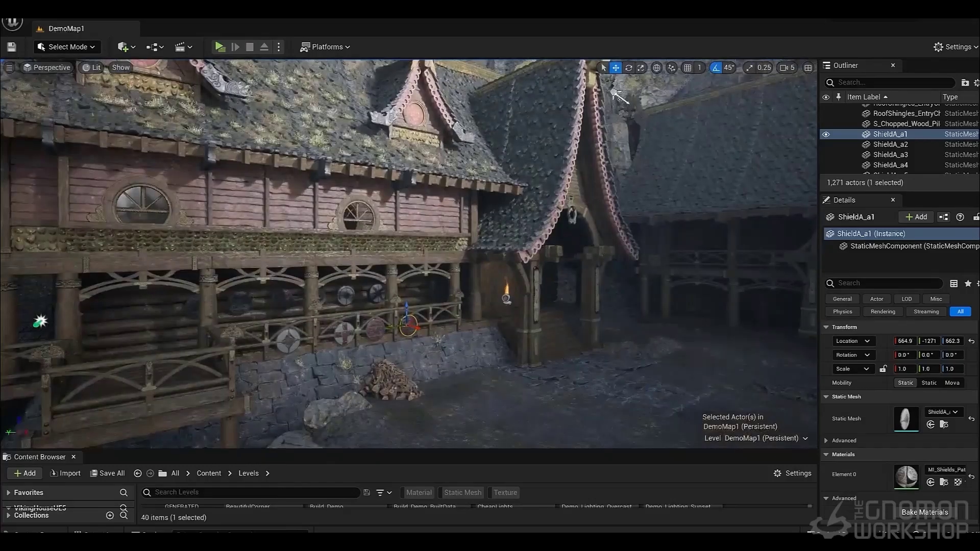Screen dimensions: 980x551
Task: Switch to the Rendering filter tab in Details
Action: point(883,312)
